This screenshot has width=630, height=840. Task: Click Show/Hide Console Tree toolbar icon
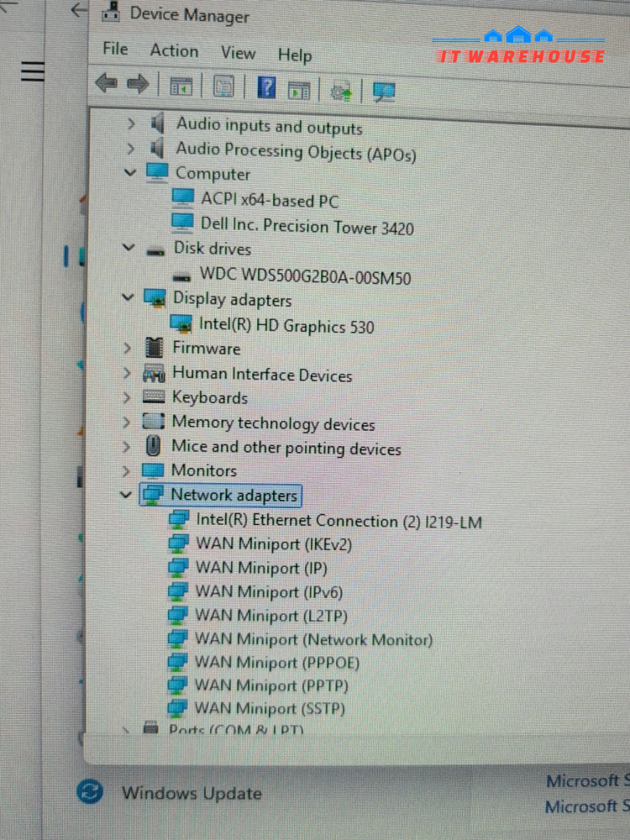click(x=181, y=86)
